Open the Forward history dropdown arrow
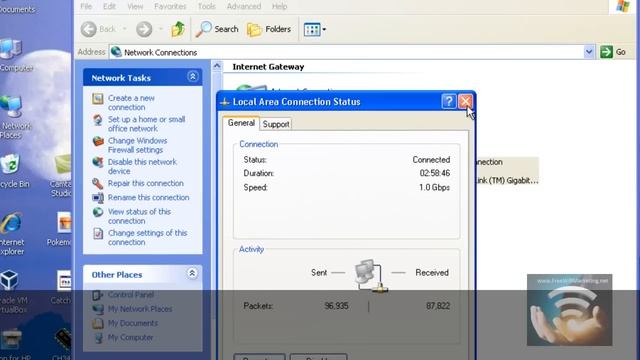Image resolution: width=640 pixels, height=360 pixels. [161, 29]
